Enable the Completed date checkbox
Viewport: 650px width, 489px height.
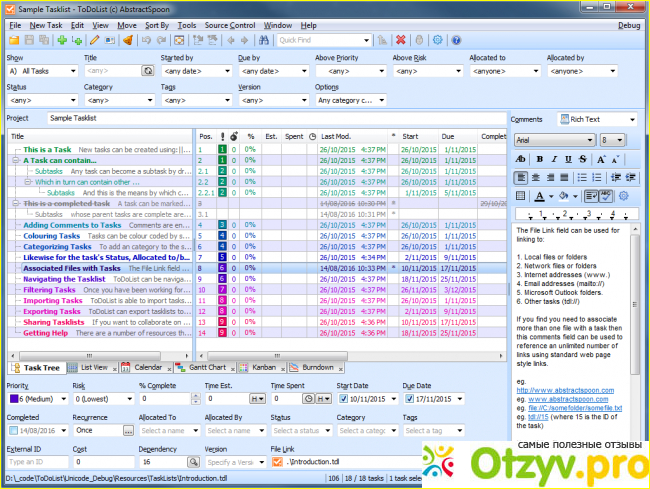(x=12, y=430)
